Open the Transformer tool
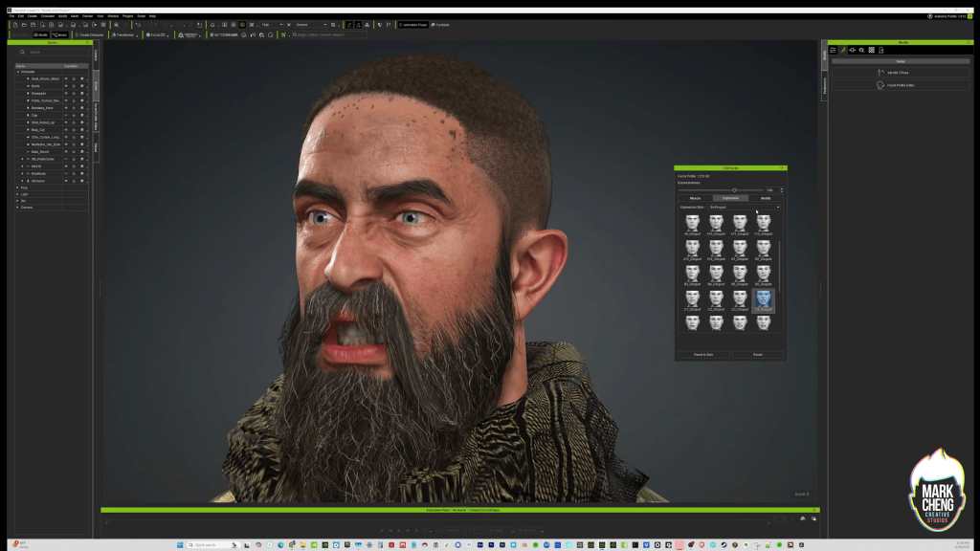This screenshot has height=551, width=980. (x=123, y=35)
